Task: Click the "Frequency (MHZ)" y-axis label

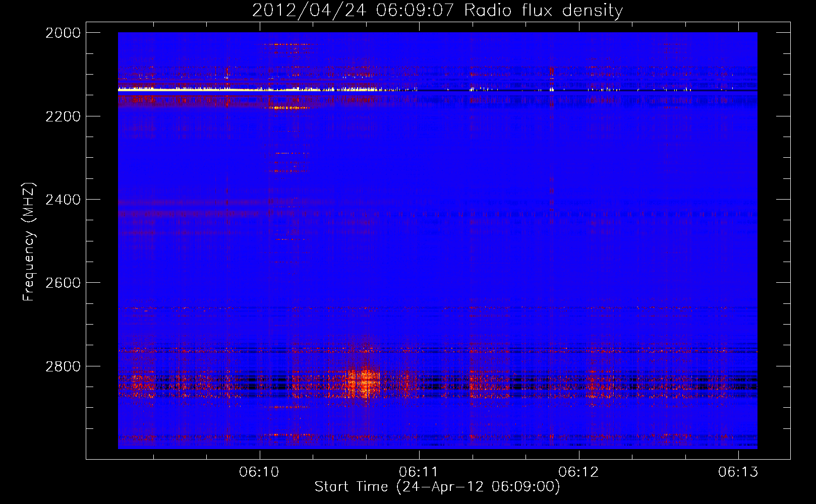Action: click(29, 242)
